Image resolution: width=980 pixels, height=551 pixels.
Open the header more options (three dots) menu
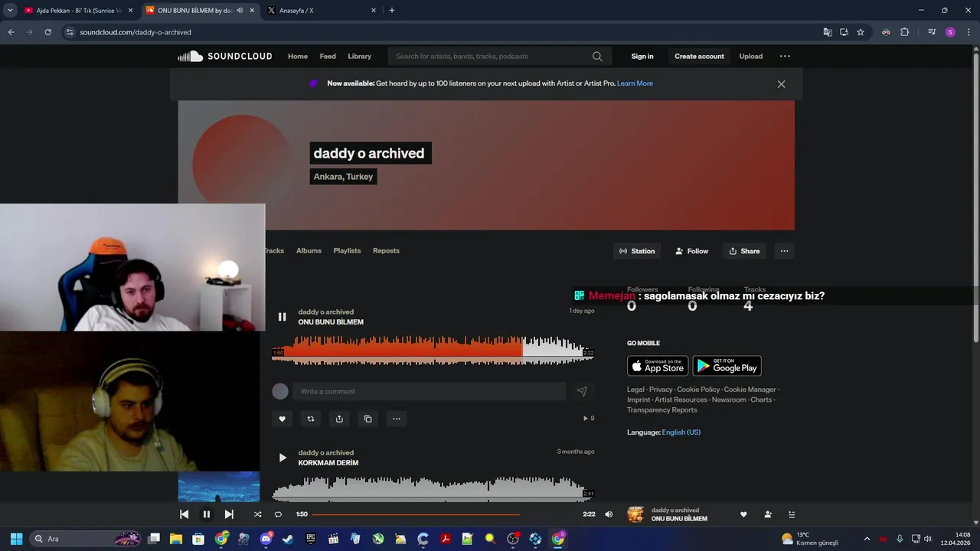(785, 56)
